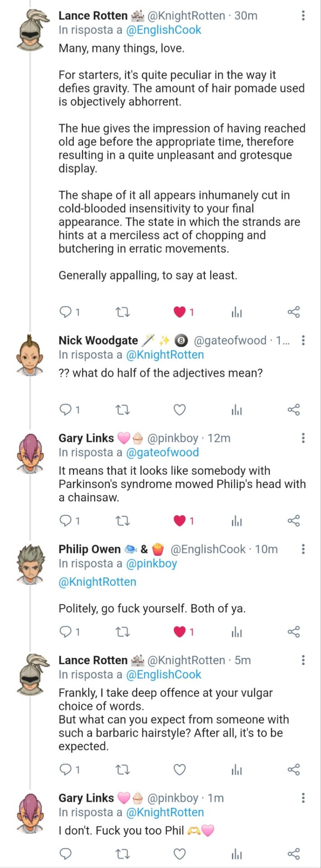
Task: Share Gary Links' chainsaw tweet
Action: tap(293, 521)
